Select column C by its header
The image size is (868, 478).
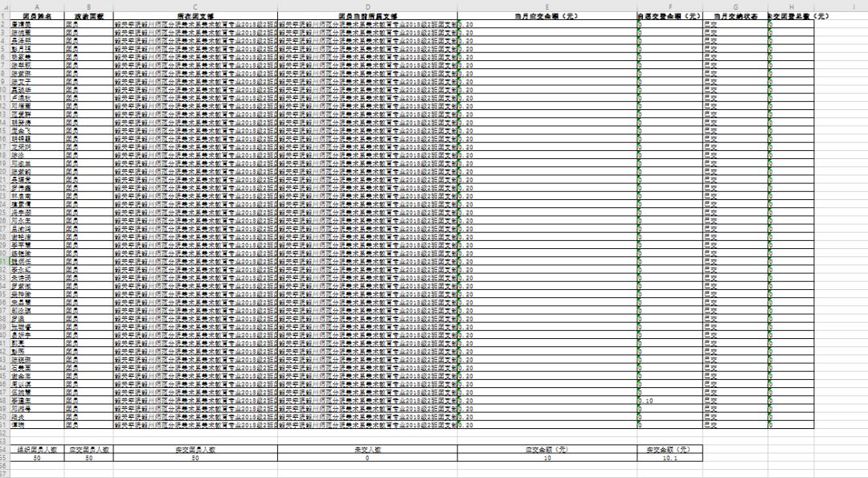point(195,6)
